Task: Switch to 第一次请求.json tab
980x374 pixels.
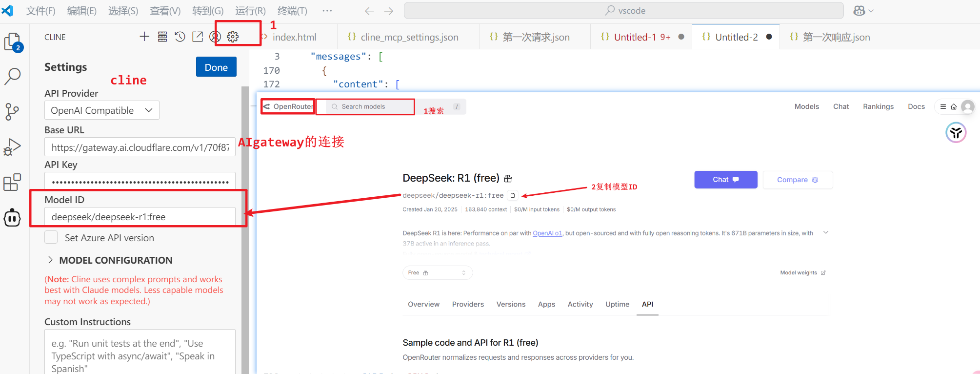Action: pyautogui.click(x=535, y=37)
